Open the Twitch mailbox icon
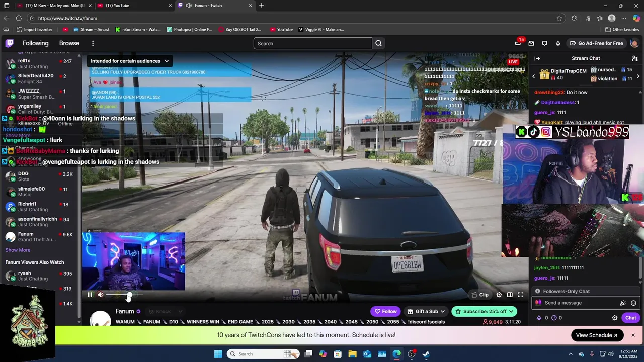Screen dimensions: 644x362 (531, 43)
